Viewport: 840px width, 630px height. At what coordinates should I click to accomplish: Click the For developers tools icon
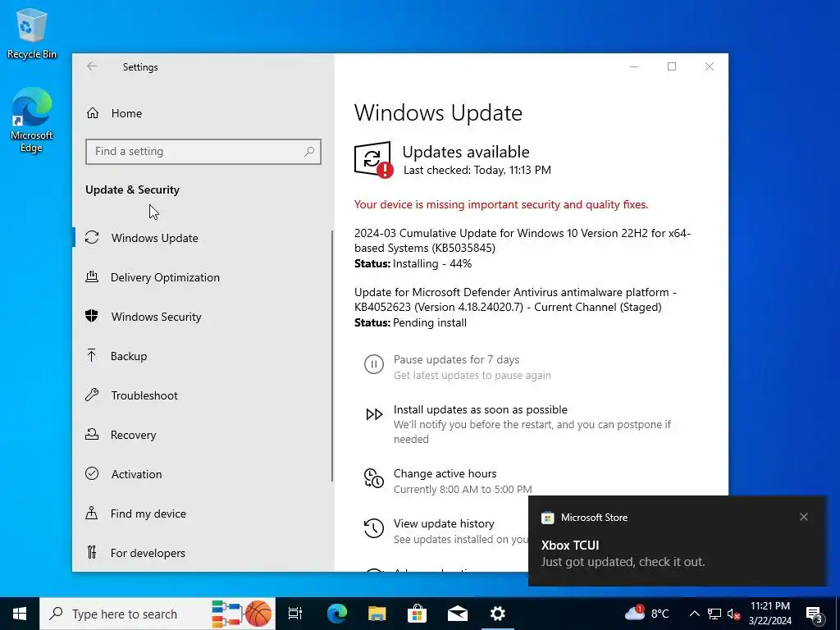92,552
